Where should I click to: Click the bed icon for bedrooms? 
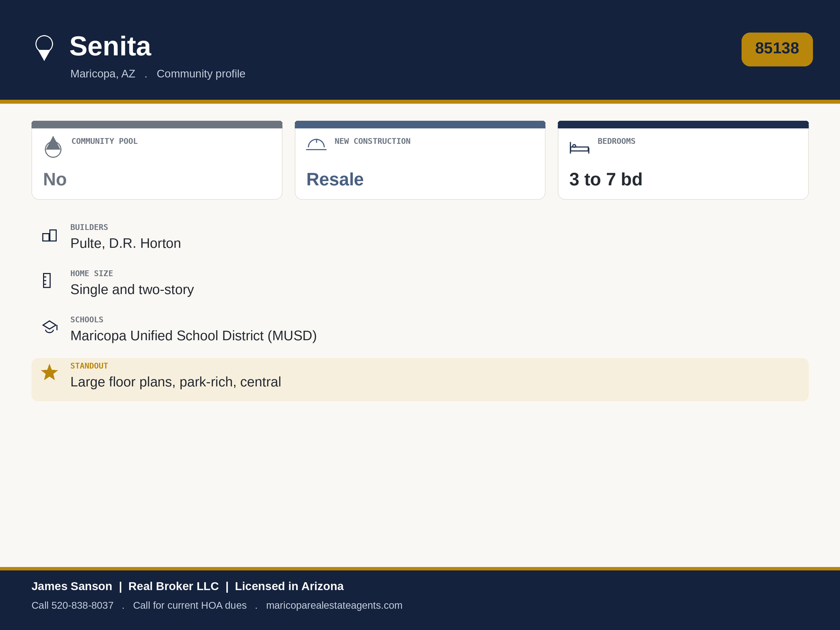coord(580,148)
